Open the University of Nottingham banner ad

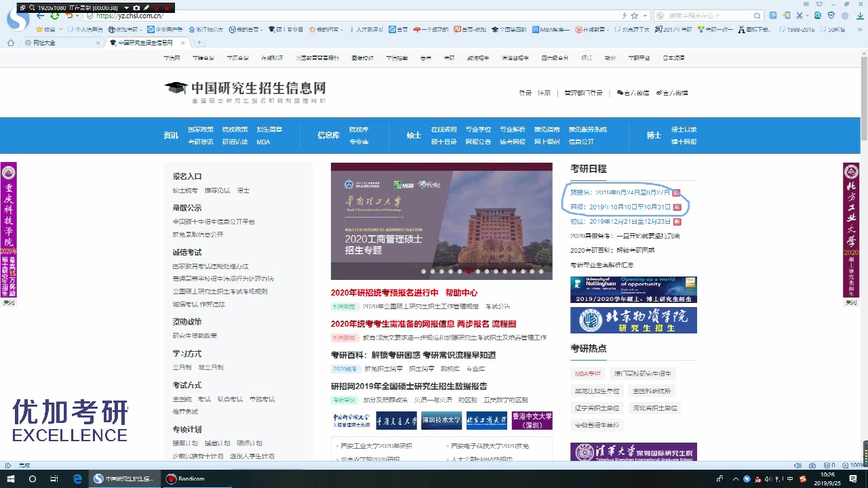click(x=633, y=289)
